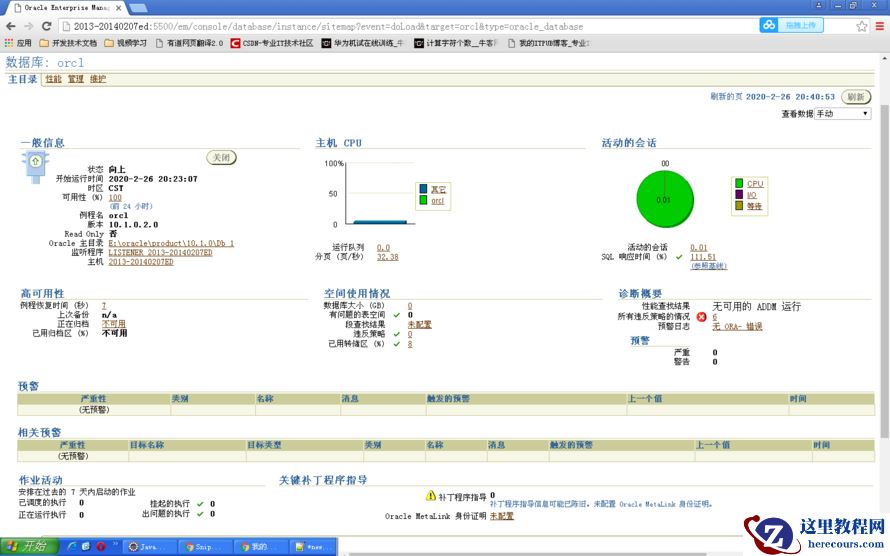Image resolution: width=890 pixels, height=556 pixels.
Task: Click the orcl green legend swatch
Action: 423,200
